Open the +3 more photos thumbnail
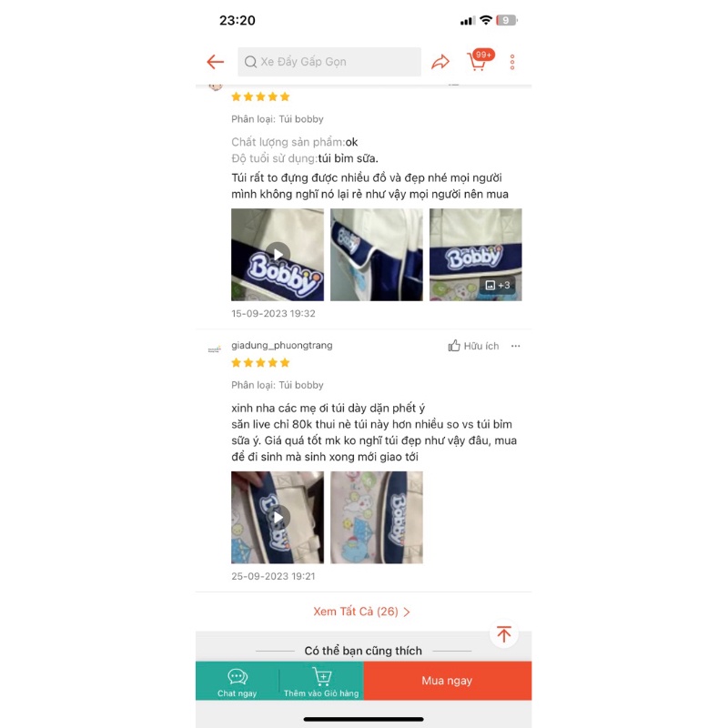The image size is (728, 728). click(475, 255)
